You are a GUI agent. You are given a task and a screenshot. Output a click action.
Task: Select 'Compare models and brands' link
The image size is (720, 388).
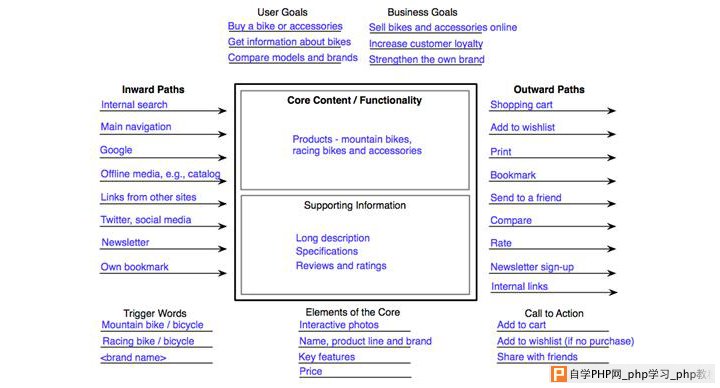click(x=292, y=58)
